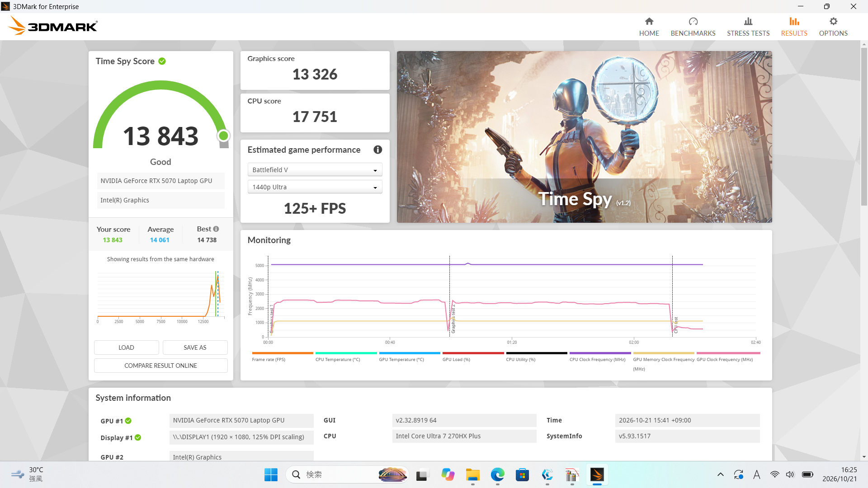Click the green check next to GPU #1
This screenshot has width=868, height=488.
click(x=128, y=421)
